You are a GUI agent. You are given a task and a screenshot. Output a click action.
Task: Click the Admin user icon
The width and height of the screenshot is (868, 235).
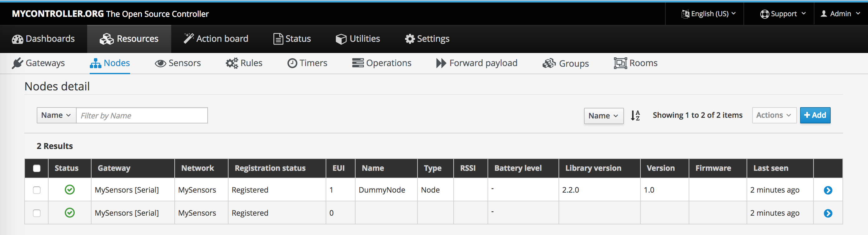[x=824, y=14]
